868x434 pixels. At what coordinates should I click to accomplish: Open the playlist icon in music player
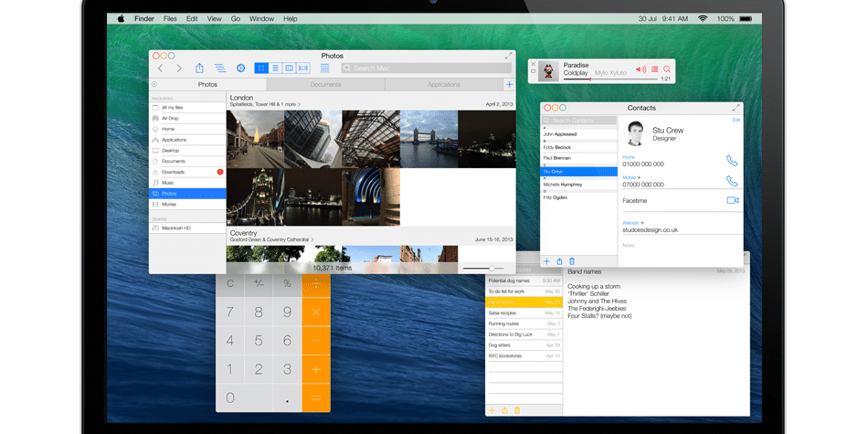tap(654, 69)
